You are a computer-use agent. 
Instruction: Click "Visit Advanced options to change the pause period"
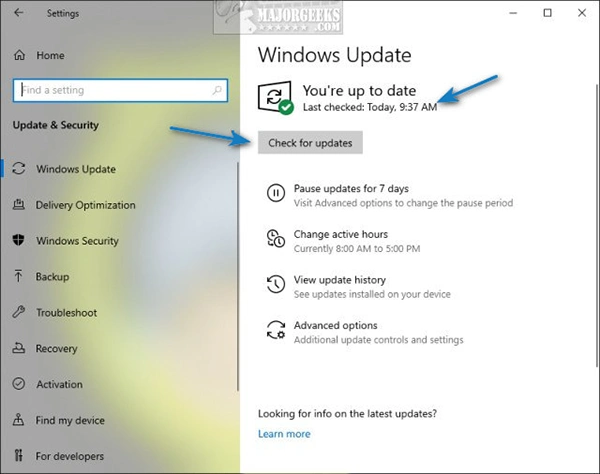403,203
